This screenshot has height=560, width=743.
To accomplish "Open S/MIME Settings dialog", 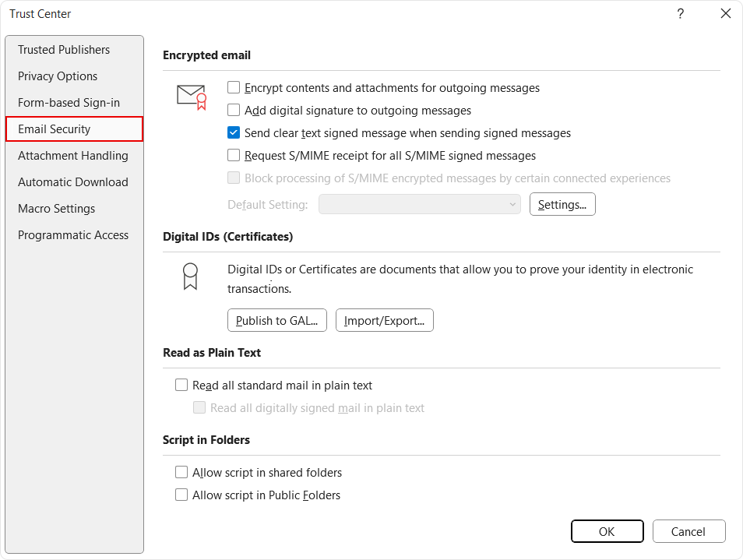I will pos(562,204).
